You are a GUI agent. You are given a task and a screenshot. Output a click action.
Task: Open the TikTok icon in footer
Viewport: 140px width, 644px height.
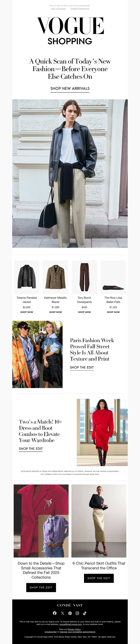[85, 613]
